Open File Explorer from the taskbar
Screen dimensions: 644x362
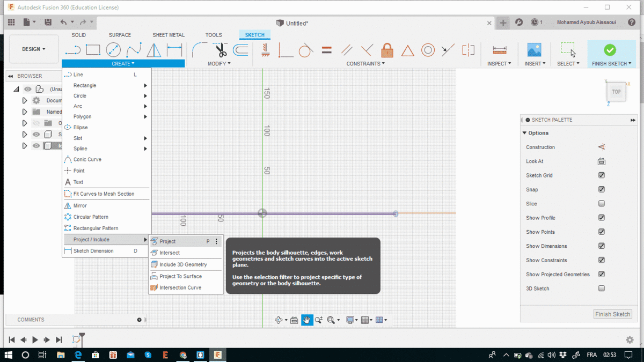click(60, 355)
